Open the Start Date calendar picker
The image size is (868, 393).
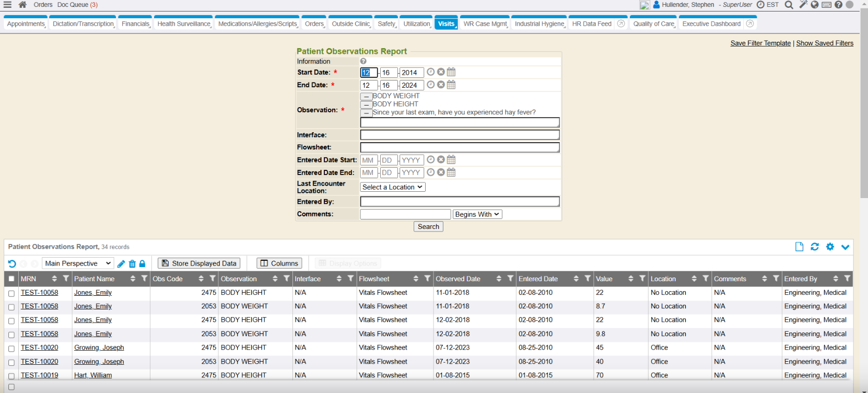pyautogui.click(x=451, y=72)
